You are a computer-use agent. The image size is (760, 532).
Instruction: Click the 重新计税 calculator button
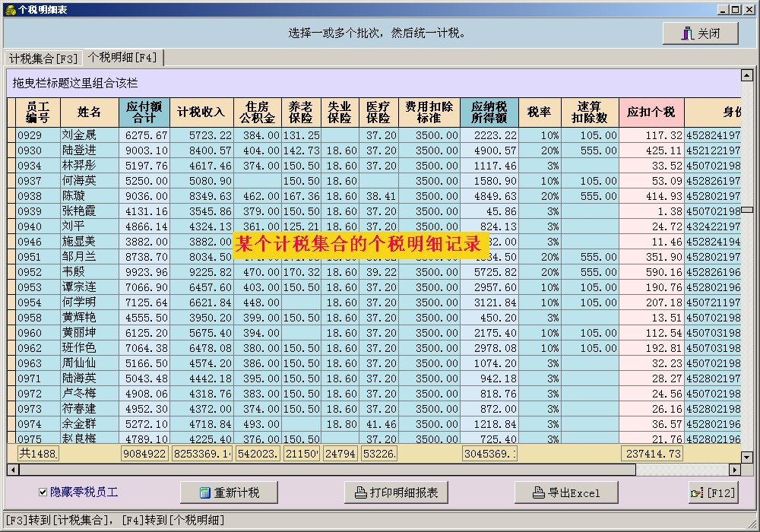tap(229, 492)
